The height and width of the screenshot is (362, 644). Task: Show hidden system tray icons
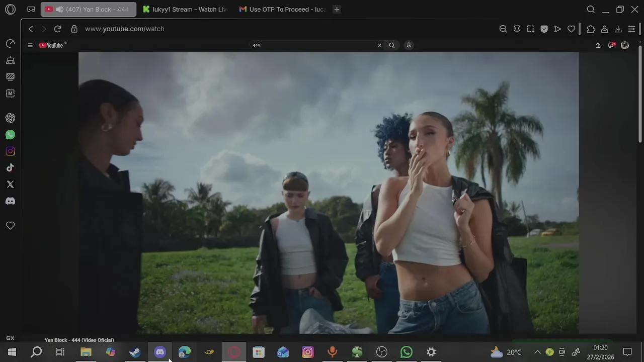(537, 352)
